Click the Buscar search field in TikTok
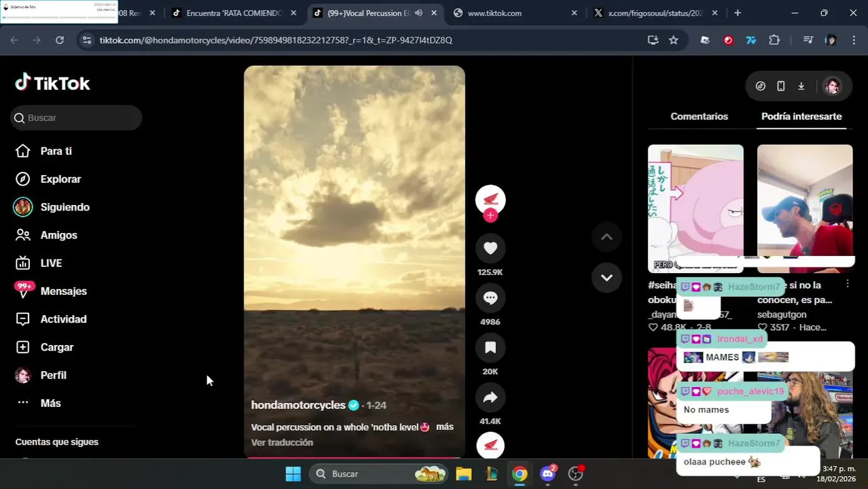The width and height of the screenshot is (868, 489). pos(76,117)
